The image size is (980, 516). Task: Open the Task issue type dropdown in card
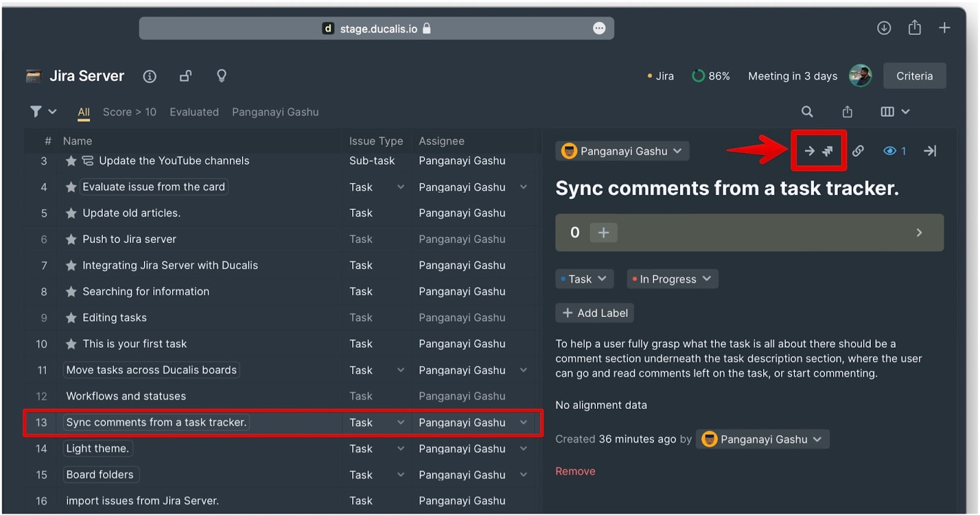coord(584,279)
